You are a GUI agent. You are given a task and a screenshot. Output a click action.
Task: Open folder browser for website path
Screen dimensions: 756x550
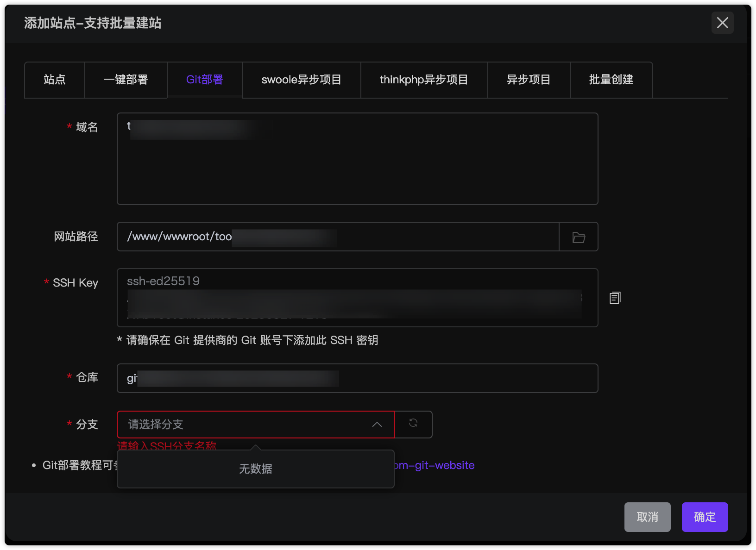[579, 237]
